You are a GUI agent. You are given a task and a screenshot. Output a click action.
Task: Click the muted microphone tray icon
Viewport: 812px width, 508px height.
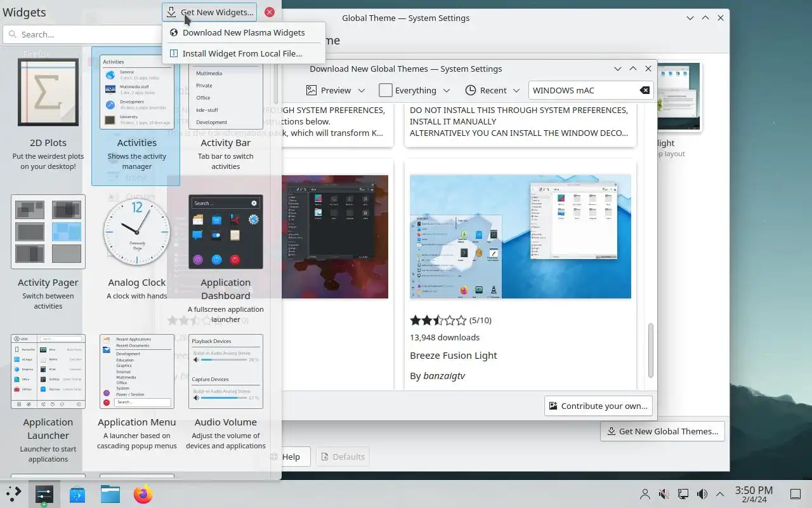664,494
